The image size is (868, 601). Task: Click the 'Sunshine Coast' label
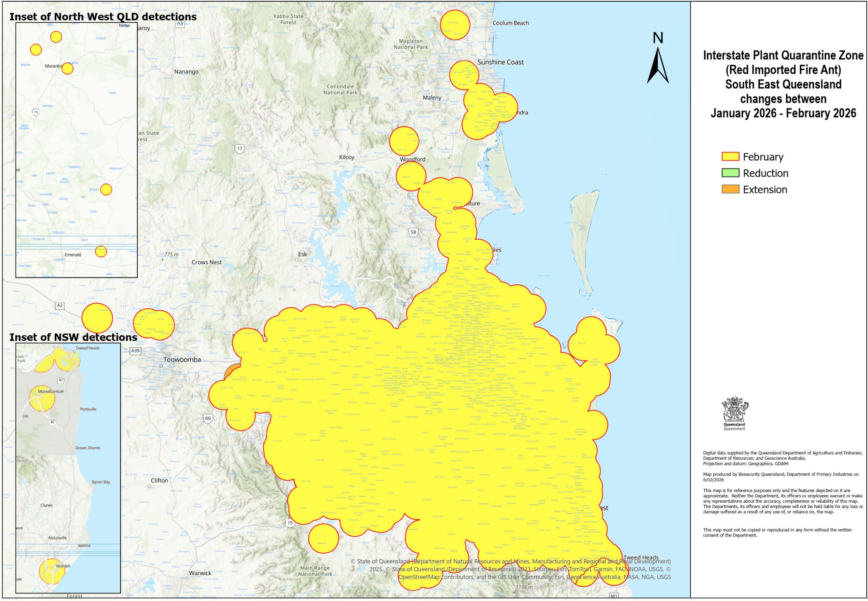(x=501, y=62)
